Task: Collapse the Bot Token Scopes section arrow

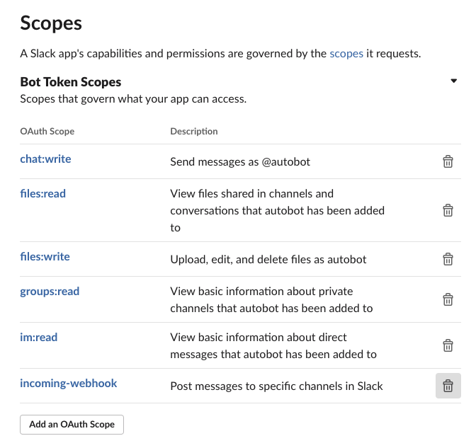Action: (x=453, y=81)
